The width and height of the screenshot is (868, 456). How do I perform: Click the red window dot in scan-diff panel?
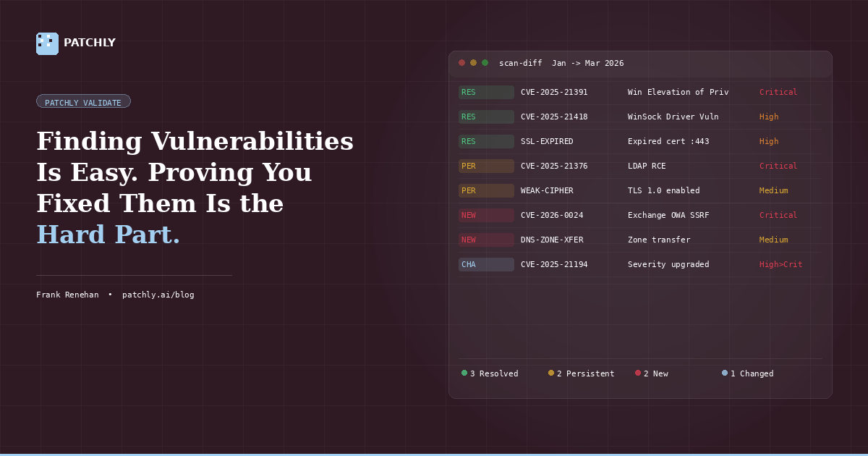click(x=461, y=63)
